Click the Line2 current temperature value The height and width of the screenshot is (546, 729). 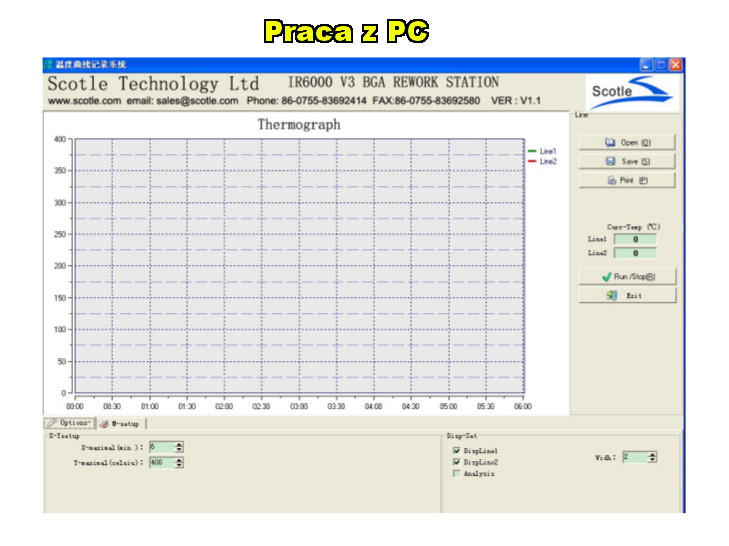tap(636, 253)
